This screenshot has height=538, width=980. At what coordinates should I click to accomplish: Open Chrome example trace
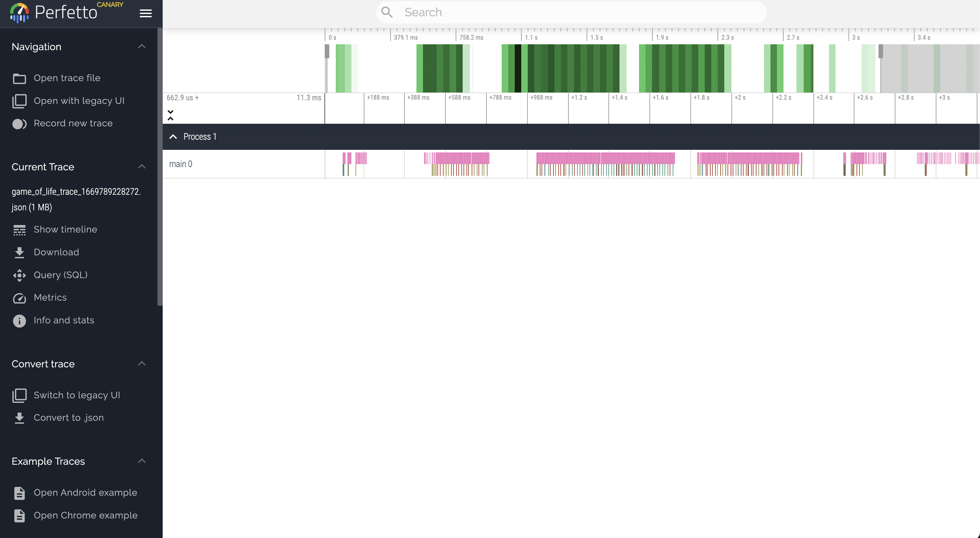tap(85, 515)
